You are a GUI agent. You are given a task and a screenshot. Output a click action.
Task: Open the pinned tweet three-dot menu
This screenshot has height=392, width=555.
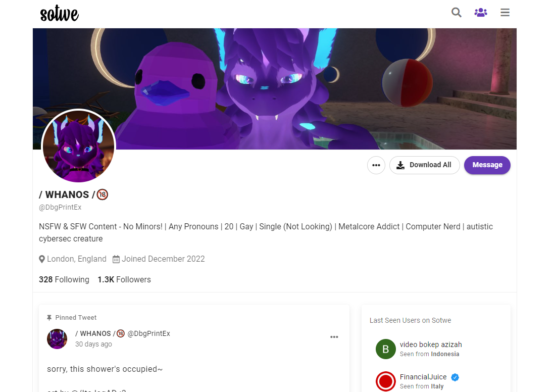tap(334, 337)
